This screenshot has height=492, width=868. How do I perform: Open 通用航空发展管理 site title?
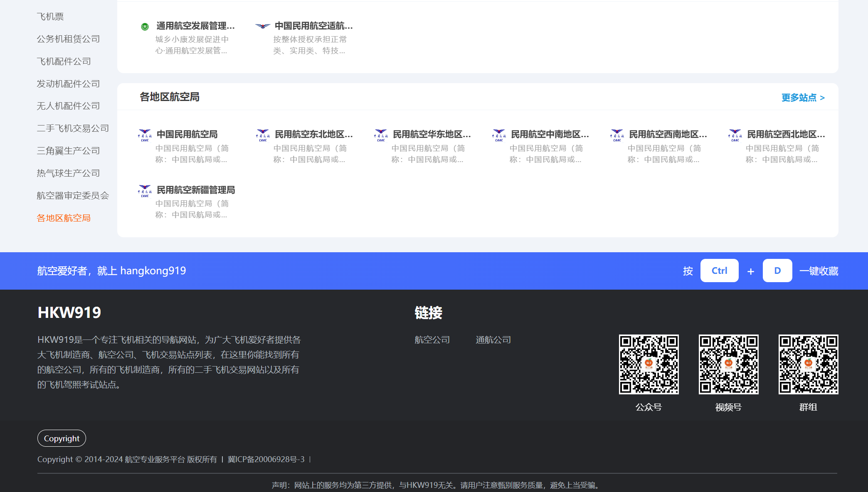tap(196, 26)
